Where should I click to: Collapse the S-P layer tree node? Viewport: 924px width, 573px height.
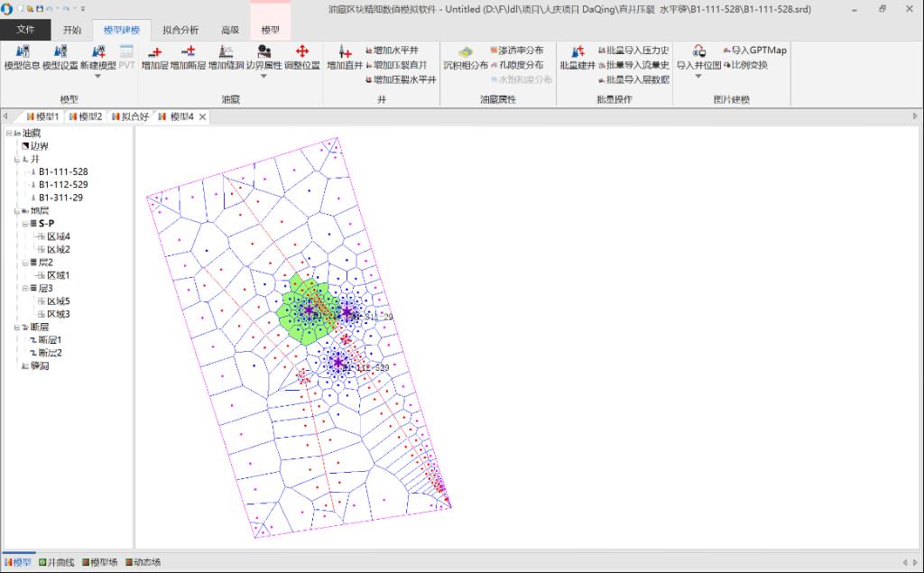[x=25, y=224]
